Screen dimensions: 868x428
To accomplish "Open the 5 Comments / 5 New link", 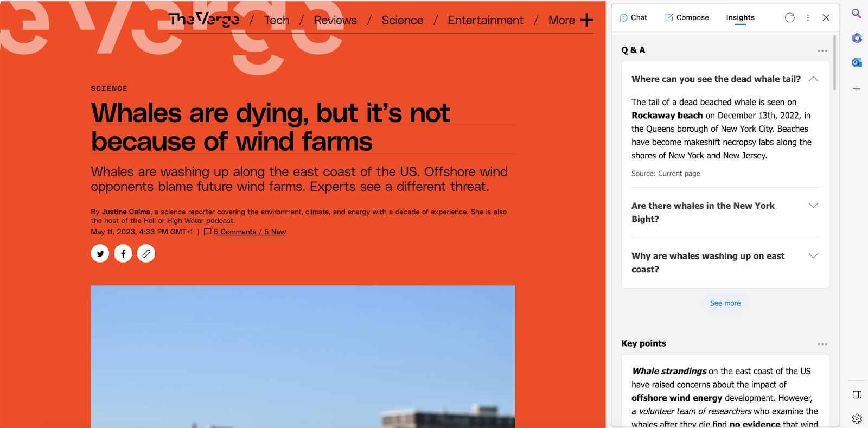I will pyautogui.click(x=250, y=232).
